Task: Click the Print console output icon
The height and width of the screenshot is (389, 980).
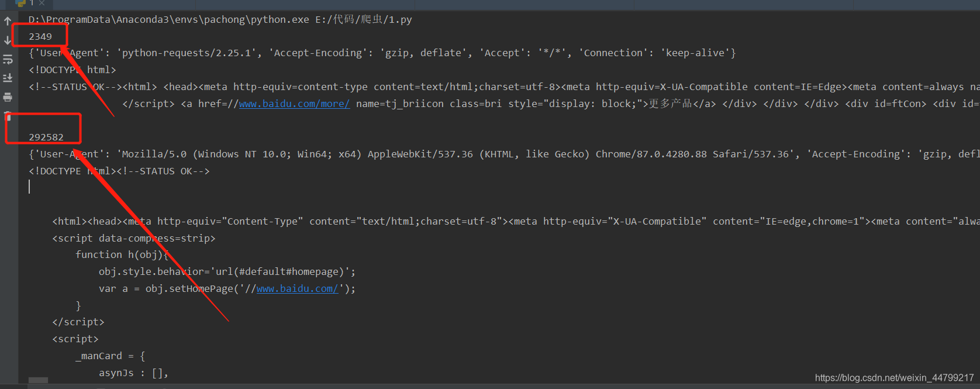Action: [8, 97]
